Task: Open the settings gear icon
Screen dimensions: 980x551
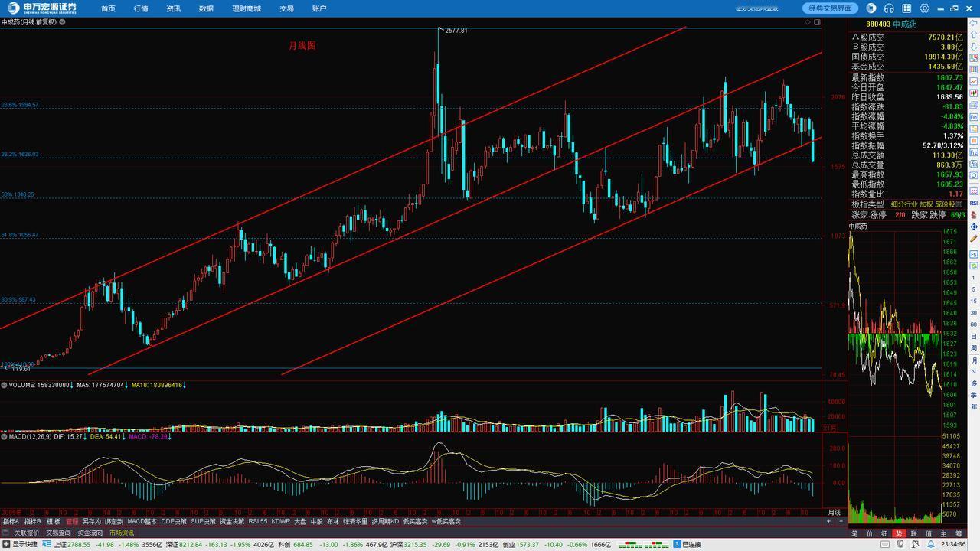Action: coord(924,8)
